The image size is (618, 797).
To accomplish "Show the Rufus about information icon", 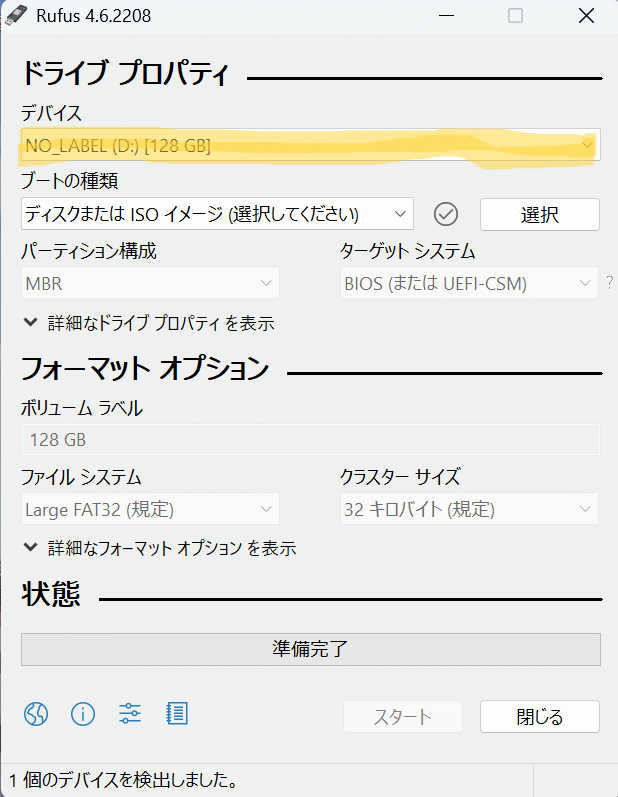I will pos(83,714).
